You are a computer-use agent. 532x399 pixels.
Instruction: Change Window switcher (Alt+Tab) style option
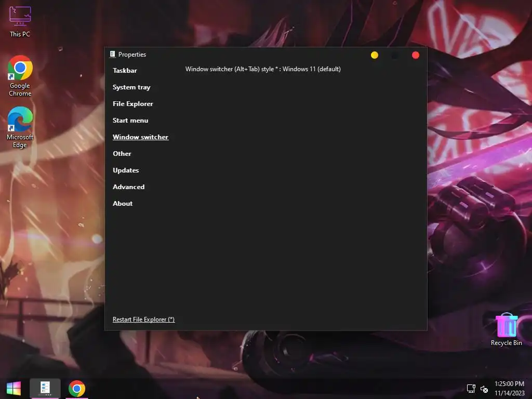pyautogui.click(x=263, y=69)
